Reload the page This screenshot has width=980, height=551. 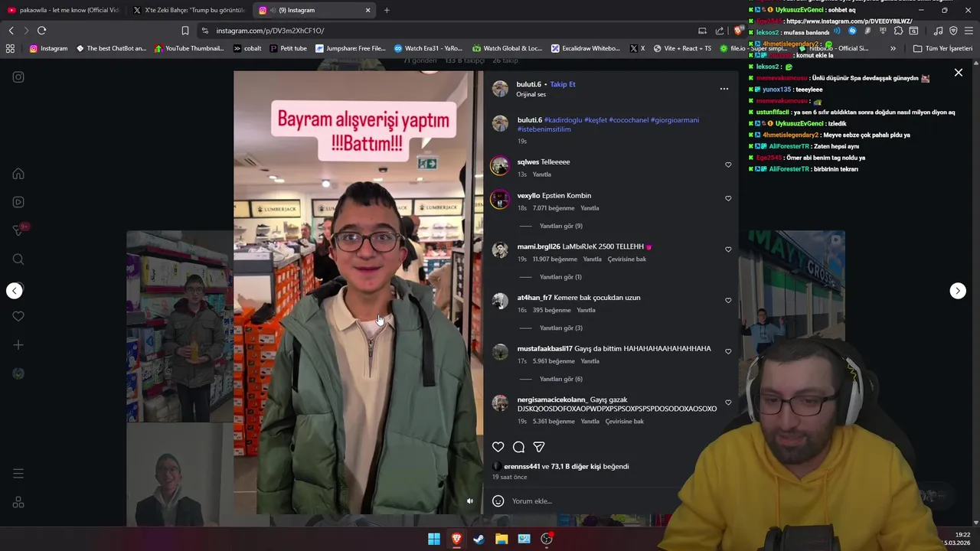[41, 31]
